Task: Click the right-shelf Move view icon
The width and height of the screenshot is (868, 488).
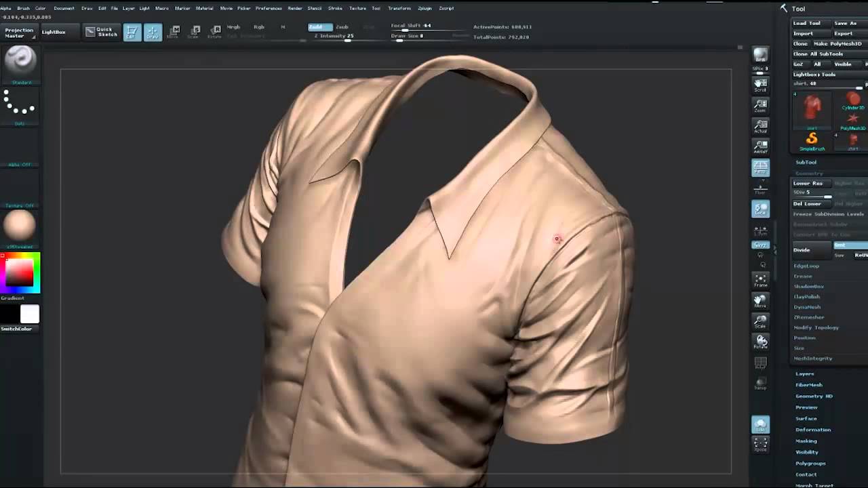Action: (x=760, y=301)
